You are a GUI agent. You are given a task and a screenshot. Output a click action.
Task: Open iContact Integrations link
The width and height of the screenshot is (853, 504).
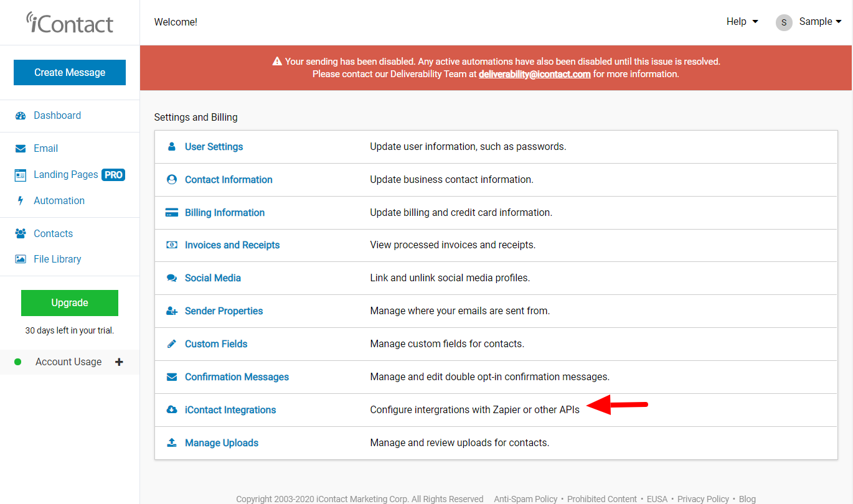[x=230, y=410]
